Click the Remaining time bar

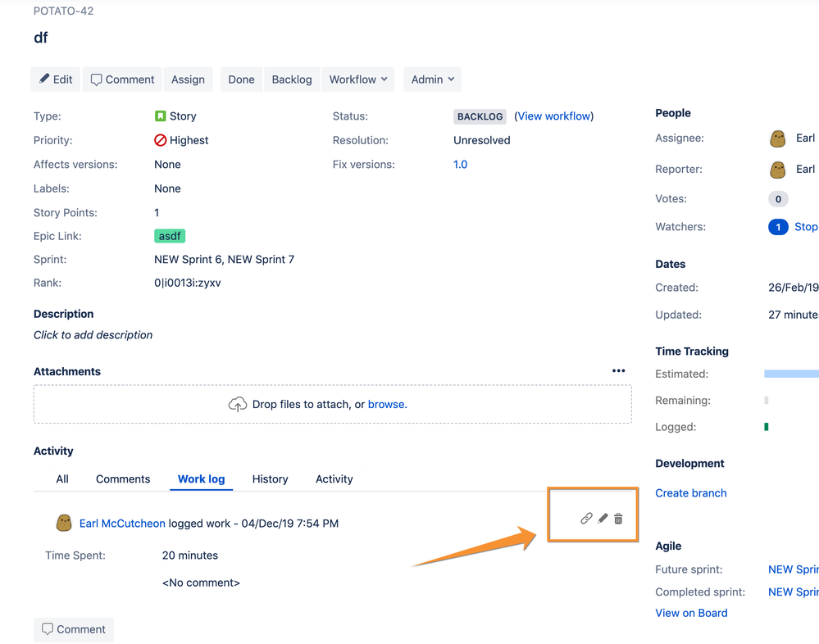coord(767,401)
